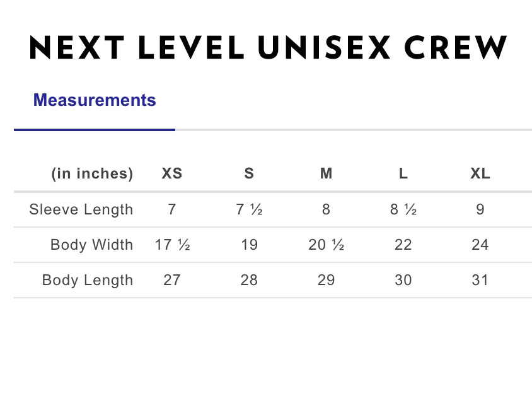This screenshot has height=415, width=532.
Task: Click the M size column header
Action: (x=326, y=174)
